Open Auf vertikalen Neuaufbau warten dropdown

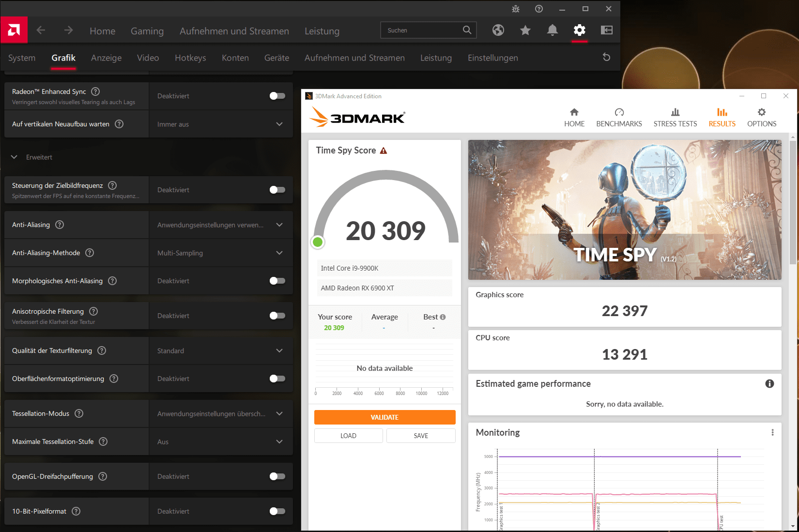tap(221, 124)
